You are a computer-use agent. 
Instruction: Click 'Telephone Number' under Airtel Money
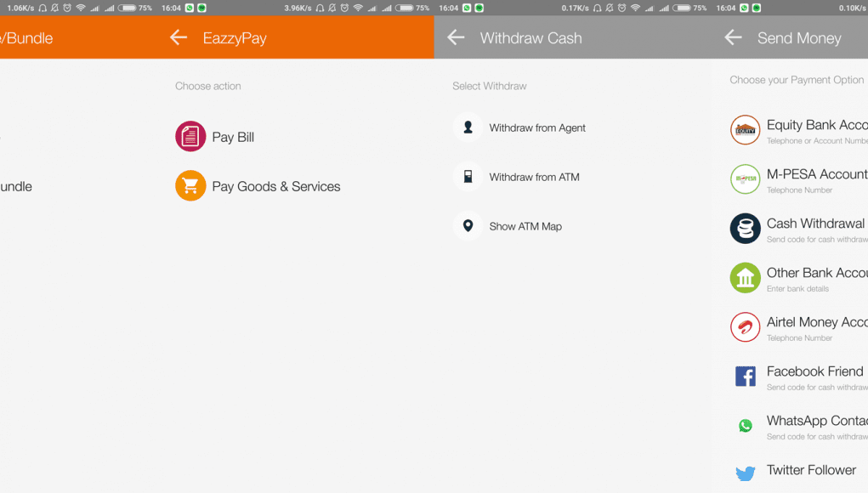(x=799, y=337)
